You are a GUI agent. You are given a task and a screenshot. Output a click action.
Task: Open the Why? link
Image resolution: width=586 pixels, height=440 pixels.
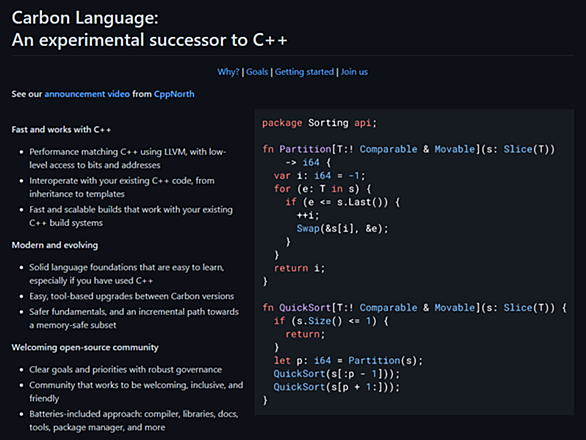tap(228, 72)
